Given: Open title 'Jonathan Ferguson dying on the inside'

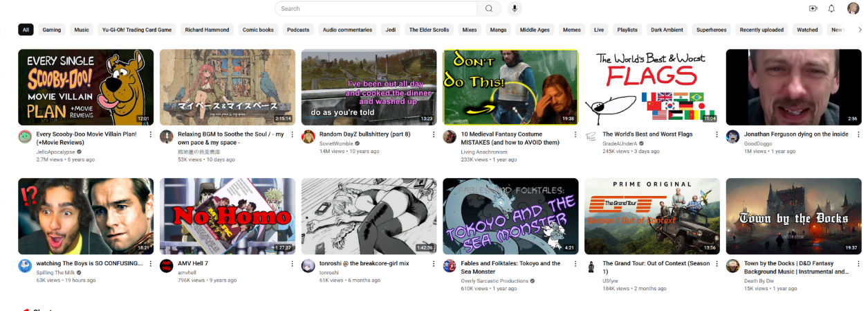Looking at the screenshot, I should (796, 134).
